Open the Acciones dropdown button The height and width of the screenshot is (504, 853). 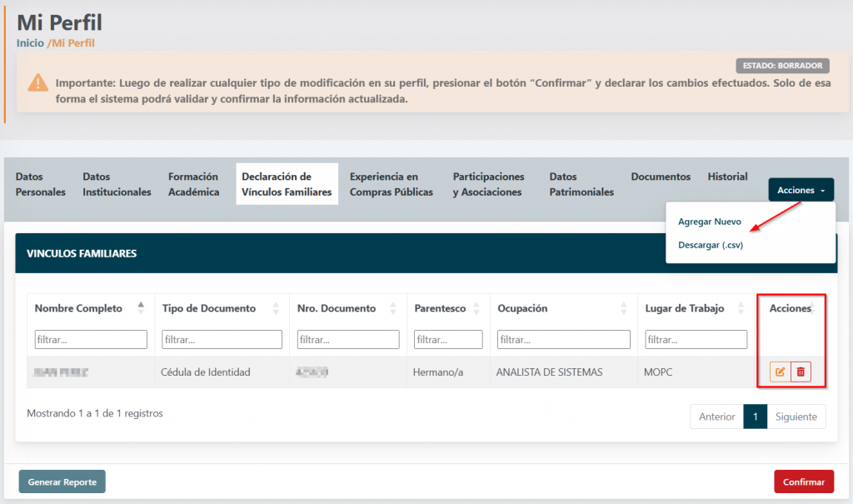[801, 190]
